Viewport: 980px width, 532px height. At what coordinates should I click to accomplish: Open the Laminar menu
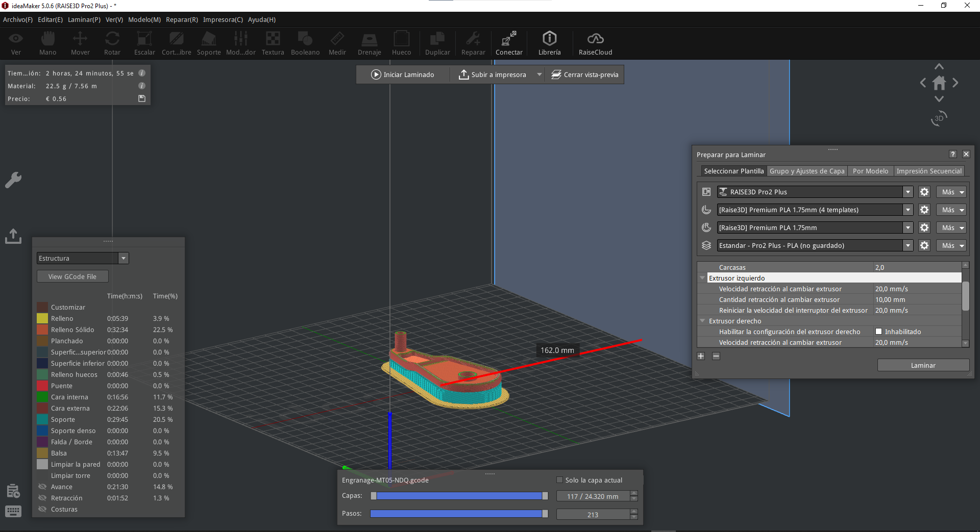coord(84,19)
